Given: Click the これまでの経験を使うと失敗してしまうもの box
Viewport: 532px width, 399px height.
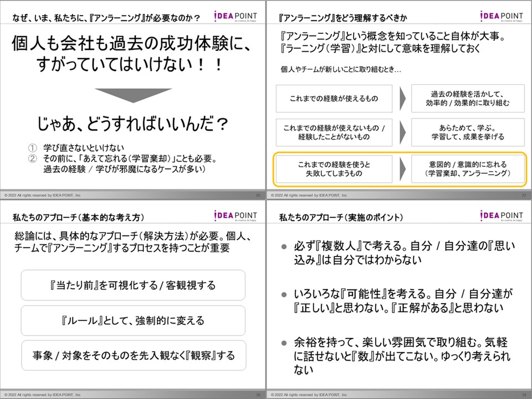Looking at the screenshot, I should (334, 169).
